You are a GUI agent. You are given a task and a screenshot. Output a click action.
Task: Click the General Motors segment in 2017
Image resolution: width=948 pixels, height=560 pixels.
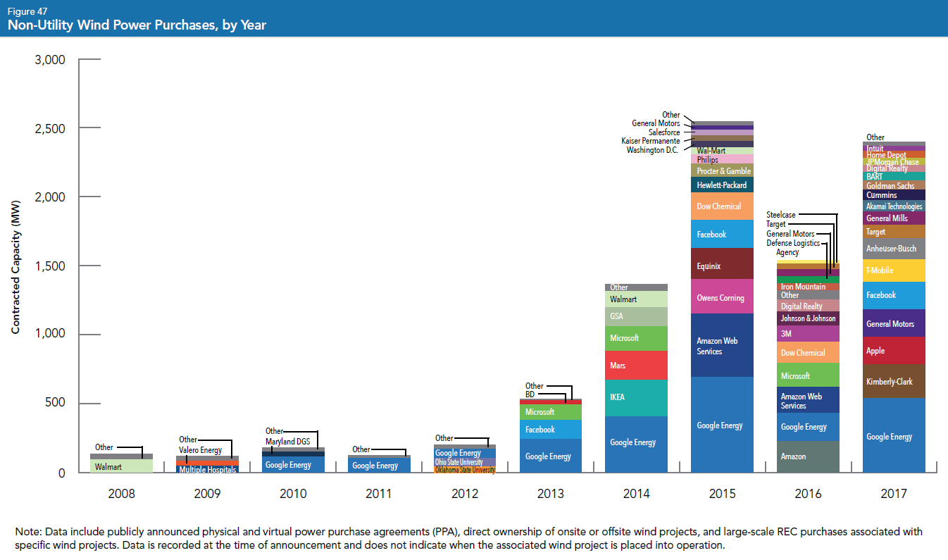tap(894, 323)
